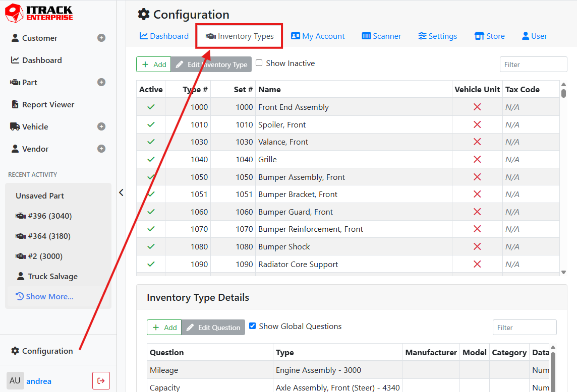Click the Edit Question button

tap(213, 328)
